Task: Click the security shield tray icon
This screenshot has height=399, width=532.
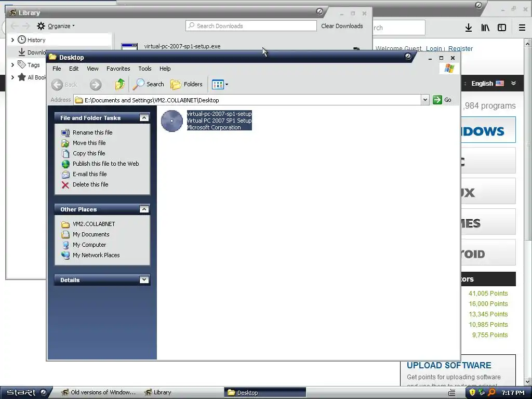Action: tap(472, 393)
